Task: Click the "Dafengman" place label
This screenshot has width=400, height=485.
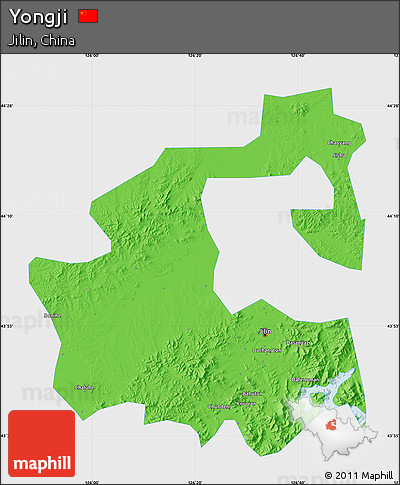Action: pyautogui.click(x=306, y=379)
